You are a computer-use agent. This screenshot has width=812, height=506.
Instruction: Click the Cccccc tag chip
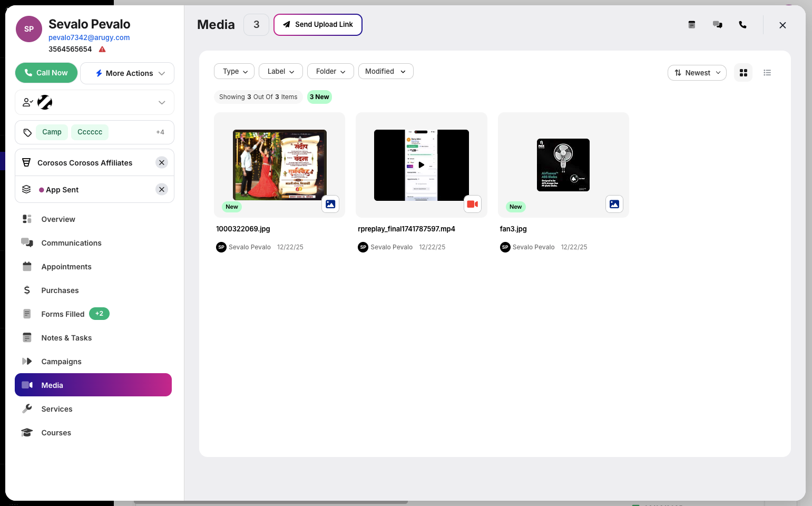[x=90, y=132]
